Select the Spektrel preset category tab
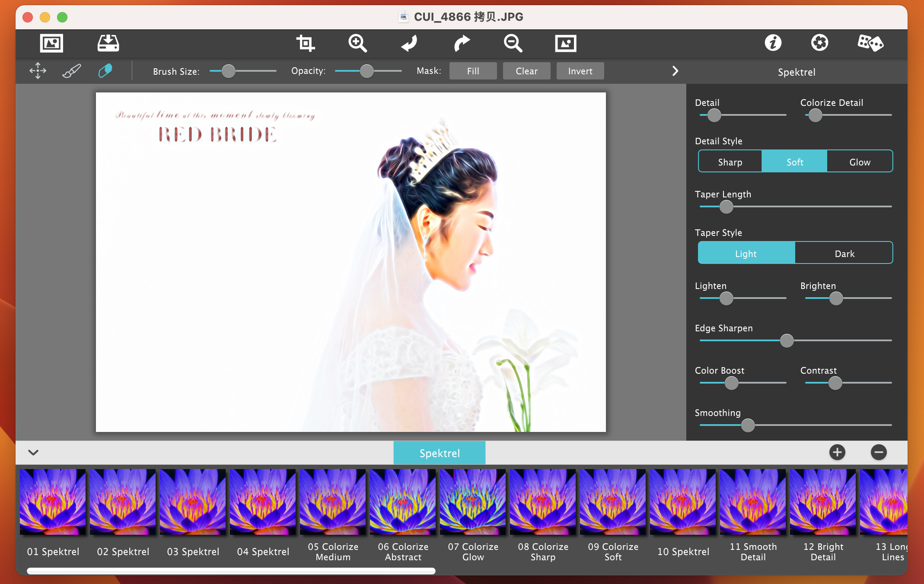 click(439, 453)
